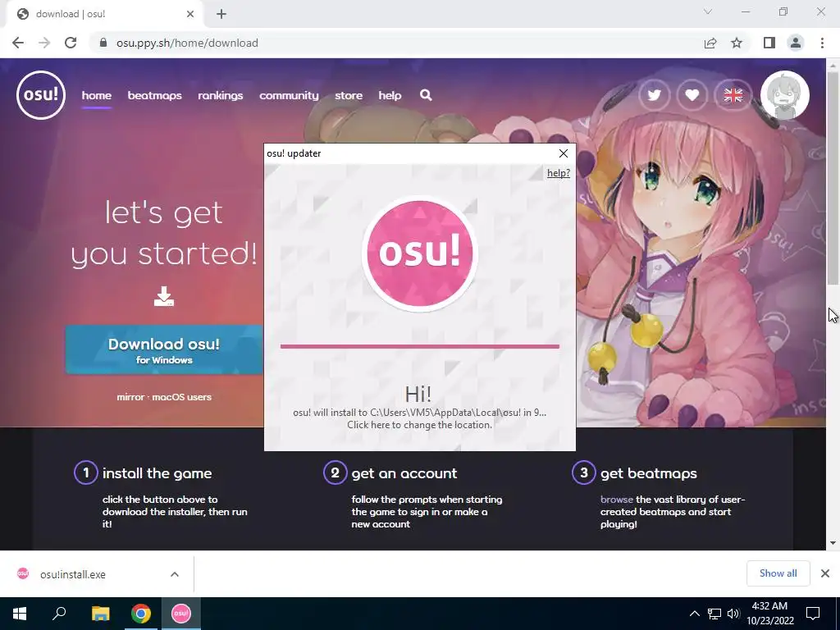Click the taskbar clock and date
The height and width of the screenshot is (630, 840).
tap(769, 614)
